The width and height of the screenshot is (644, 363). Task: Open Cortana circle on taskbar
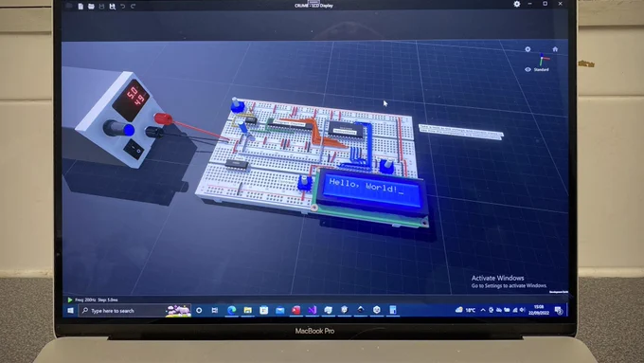click(199, 310)
